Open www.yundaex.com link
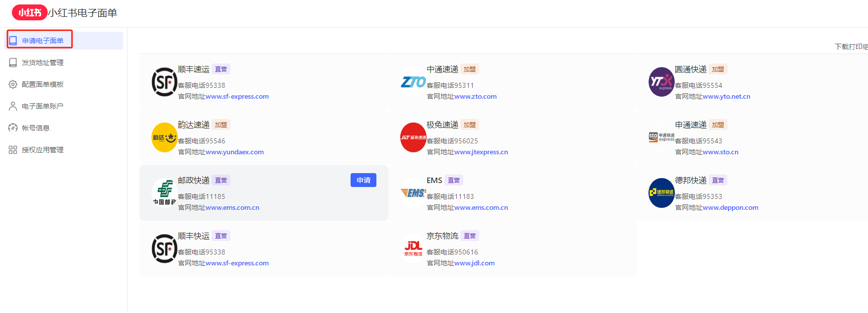868x313 pixels. [235, 152]
